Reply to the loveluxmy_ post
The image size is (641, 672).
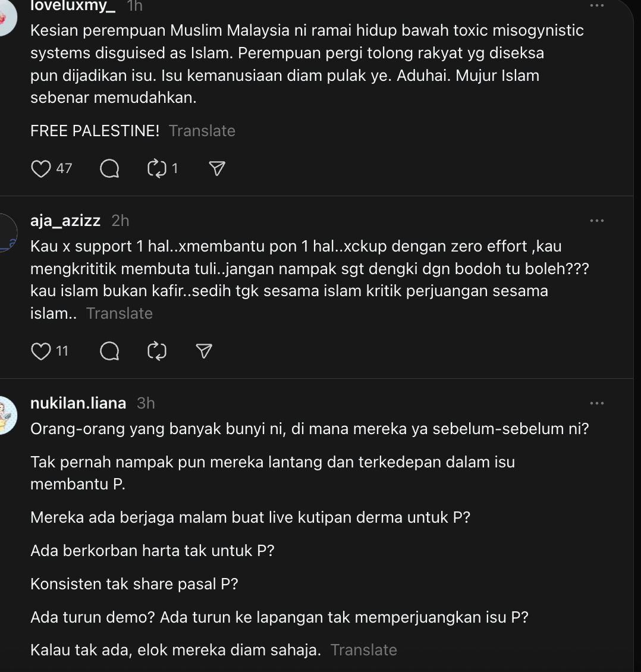coord(109,168)
